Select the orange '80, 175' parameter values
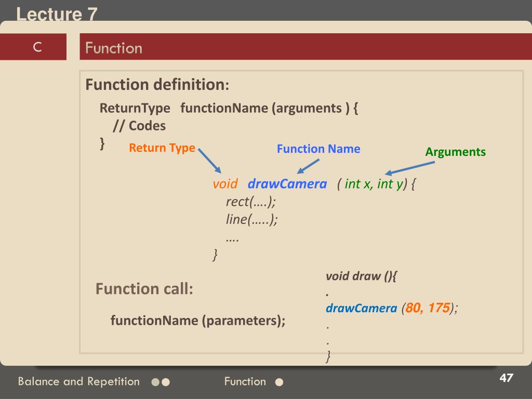532x399 pixels. (428, 308)
